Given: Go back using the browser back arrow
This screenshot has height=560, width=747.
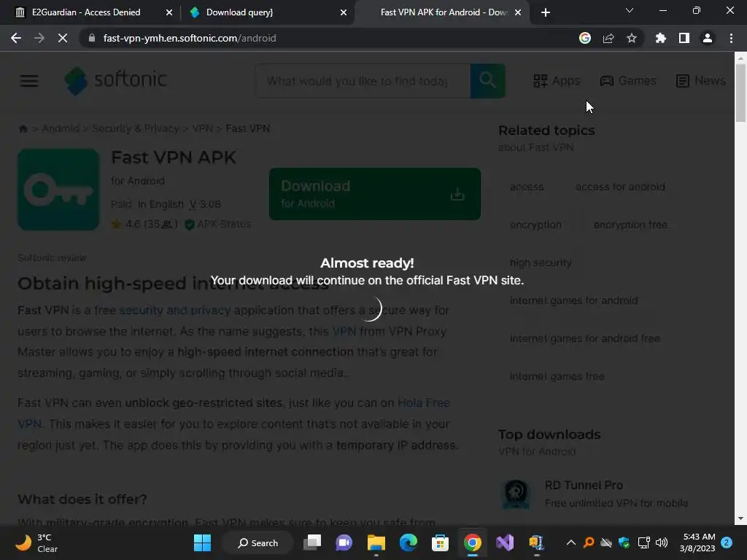Looking at the screenshot, I should tap(16, 38).
